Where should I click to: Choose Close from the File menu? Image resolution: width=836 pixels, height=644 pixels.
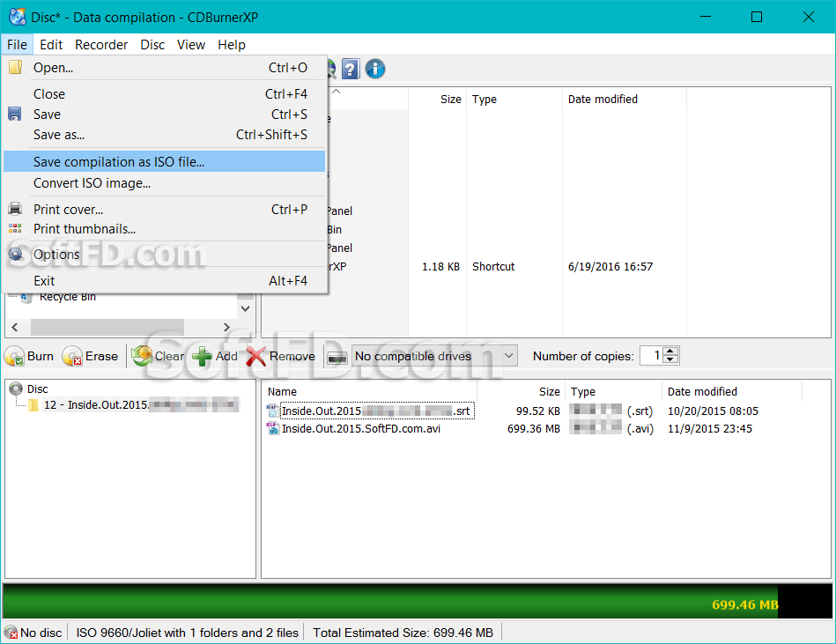click(164, 94)
